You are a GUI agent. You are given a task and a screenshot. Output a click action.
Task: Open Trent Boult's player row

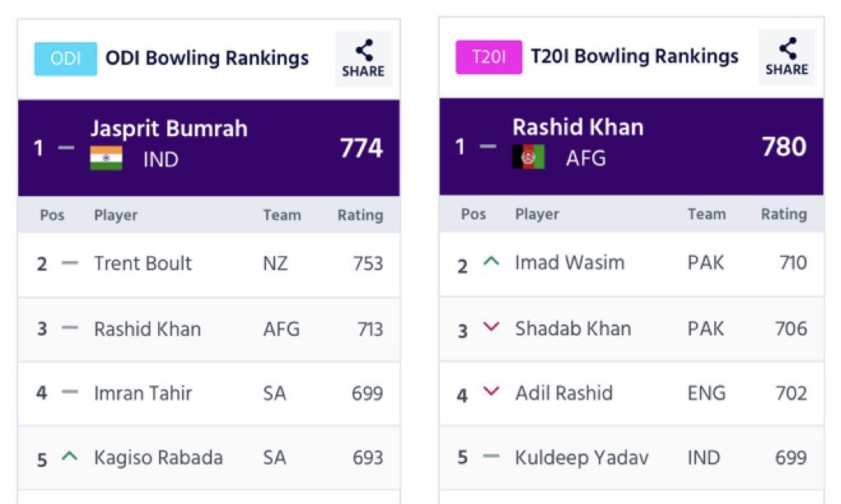(208, 264)
